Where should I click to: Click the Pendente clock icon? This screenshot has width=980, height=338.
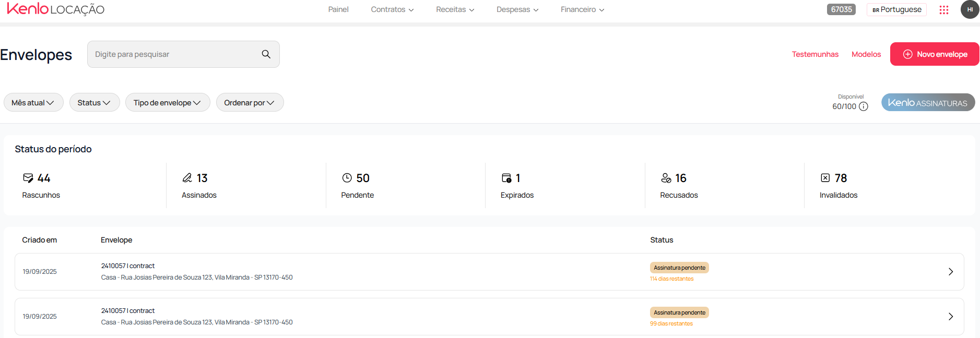(347, 178)
